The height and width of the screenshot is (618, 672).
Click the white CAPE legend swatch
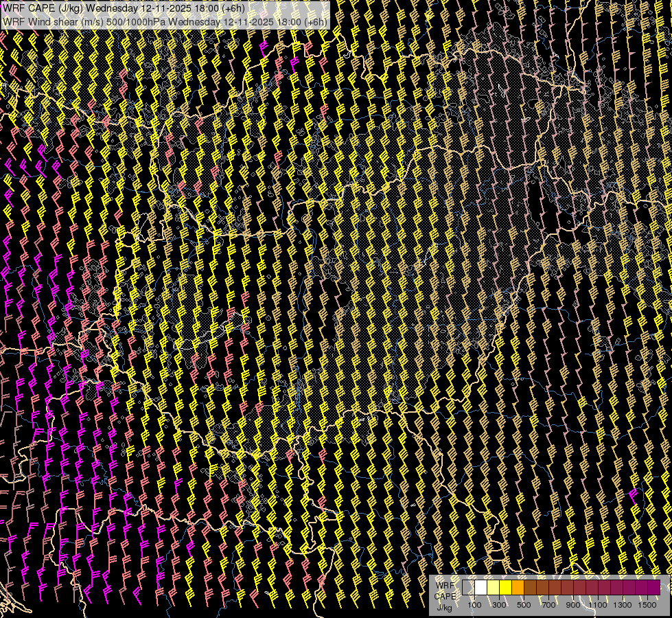tap(481, 587)
